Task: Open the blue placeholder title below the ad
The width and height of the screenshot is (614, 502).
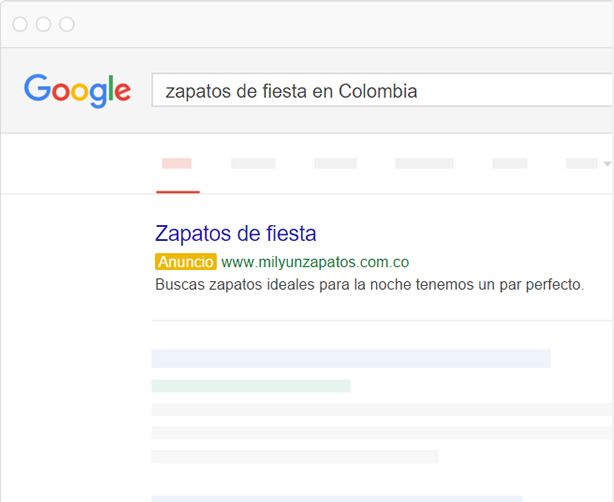Action: click(x=350, y=358)
